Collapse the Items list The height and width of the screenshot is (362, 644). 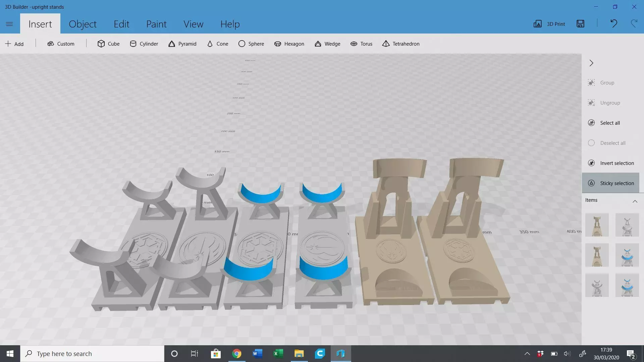[x=635, y=201]
